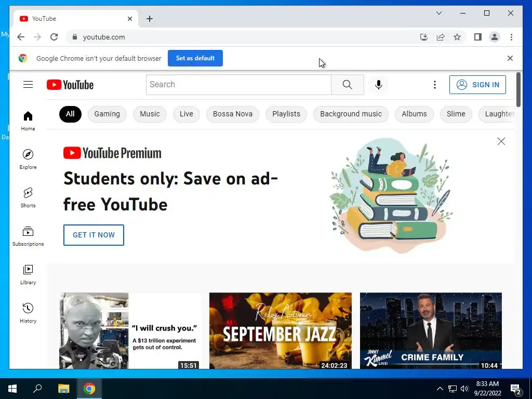Open tab search chevron in title bar
532x399 pixels.
tap(438, 13)
